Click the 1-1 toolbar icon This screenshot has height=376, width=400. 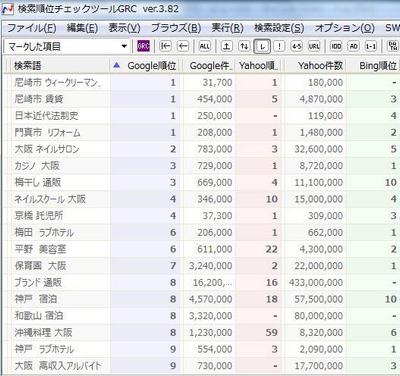(x=371, y=46)
